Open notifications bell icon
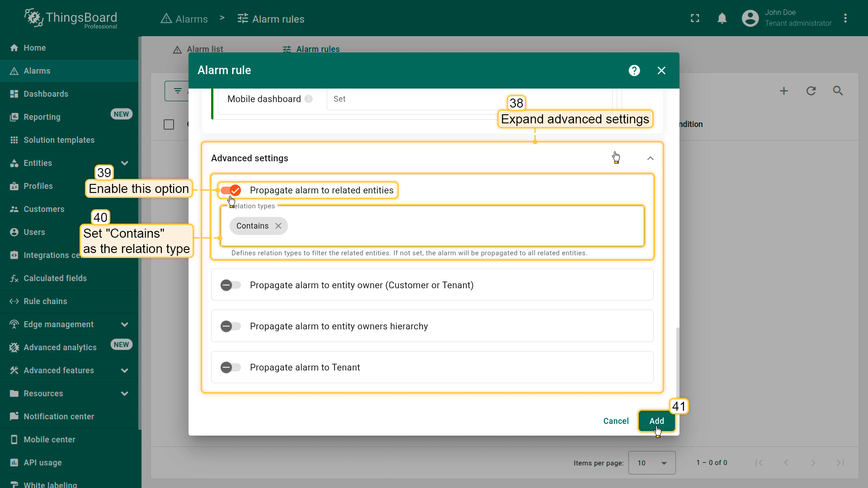868x488 pixels. pyautogui.click(x=722, y=19)
